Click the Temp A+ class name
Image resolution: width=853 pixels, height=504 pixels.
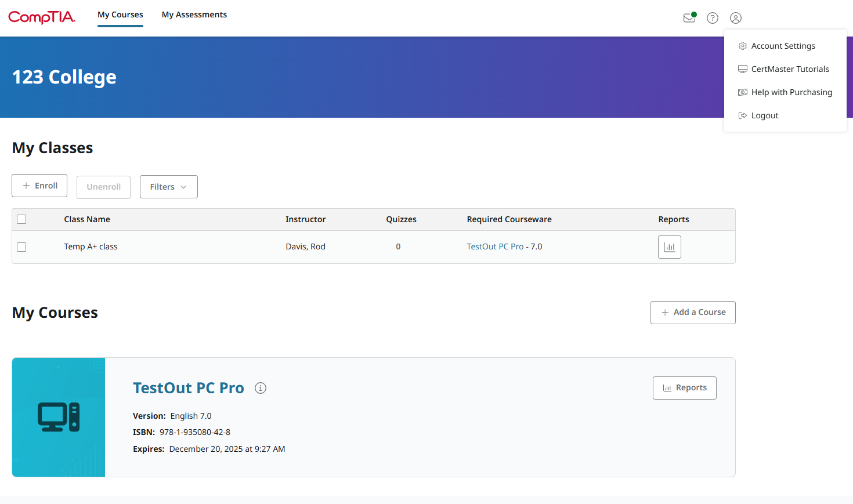click(91, 246)
